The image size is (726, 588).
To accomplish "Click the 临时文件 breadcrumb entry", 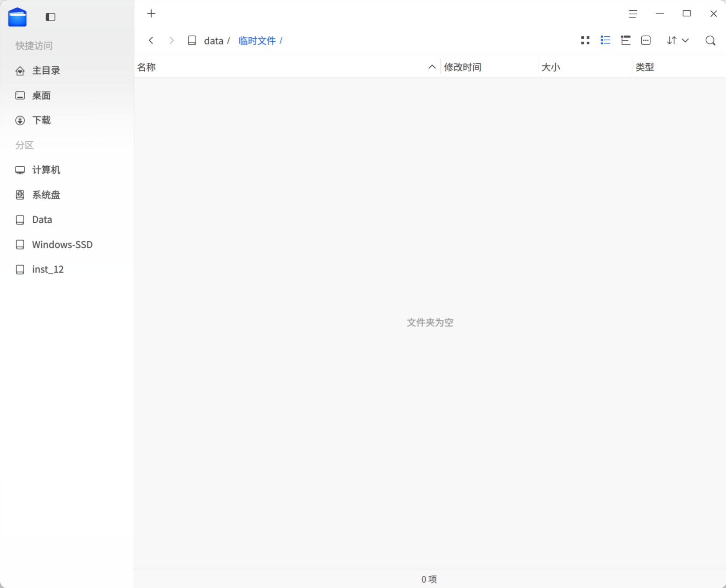I will coord(257,40).
